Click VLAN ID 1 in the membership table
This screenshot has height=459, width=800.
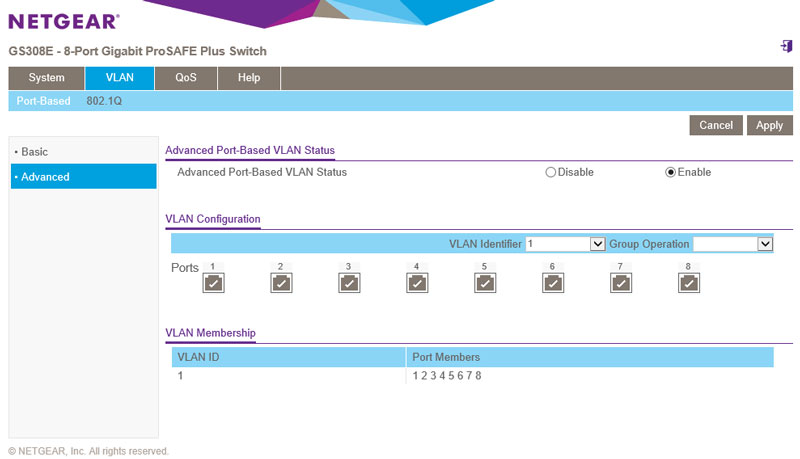pyautogui.click(x=180, y=376)
